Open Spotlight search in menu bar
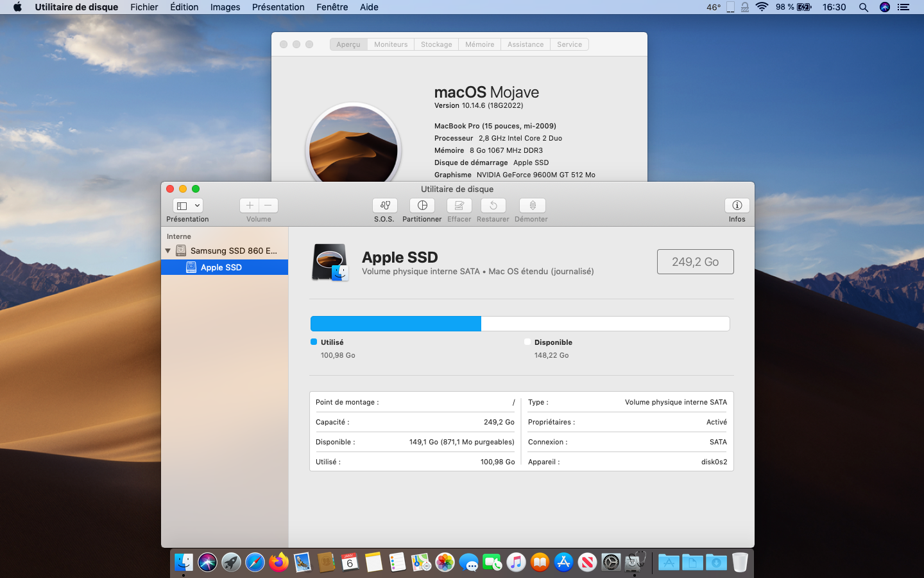924x578 pixels. click(864, 7)
